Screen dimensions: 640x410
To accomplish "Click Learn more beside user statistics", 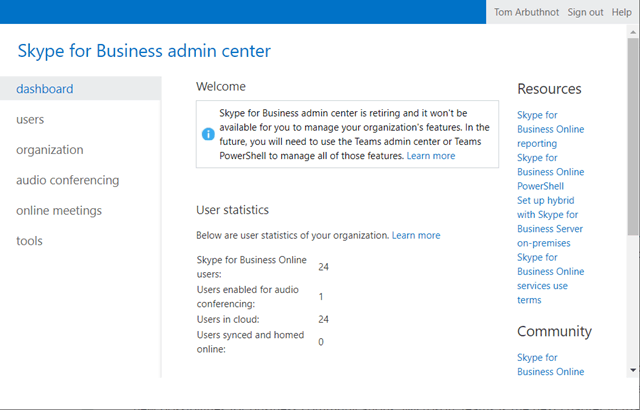I will click(x=416, y=235).
